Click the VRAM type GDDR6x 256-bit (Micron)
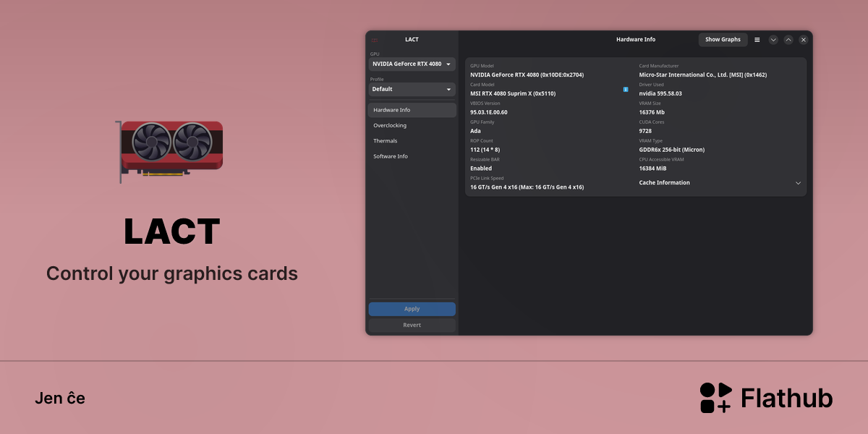868x434 pixels. point(672,150)
